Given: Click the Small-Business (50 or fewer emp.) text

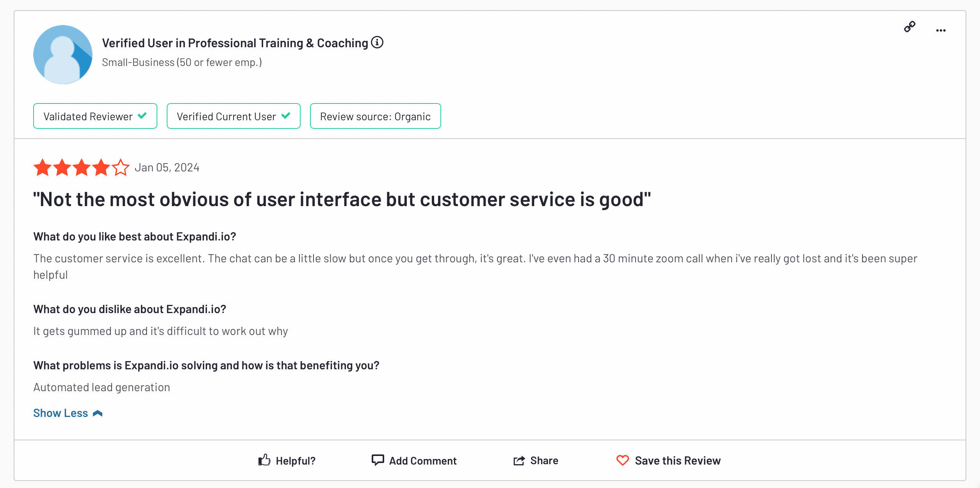Looking at the screenshot, I should pos(182,62).
